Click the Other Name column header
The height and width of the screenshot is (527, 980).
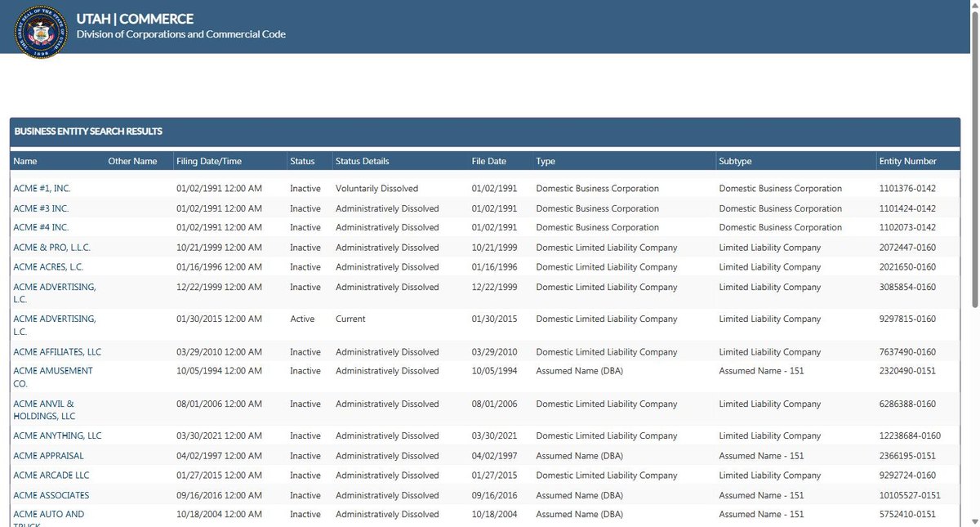tap(132, 161)
